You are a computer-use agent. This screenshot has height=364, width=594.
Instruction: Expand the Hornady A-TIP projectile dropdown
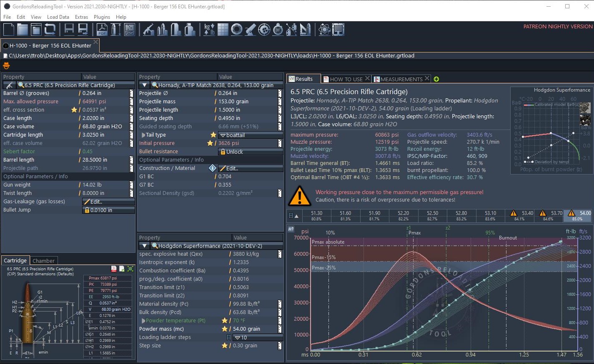(144, 85)
